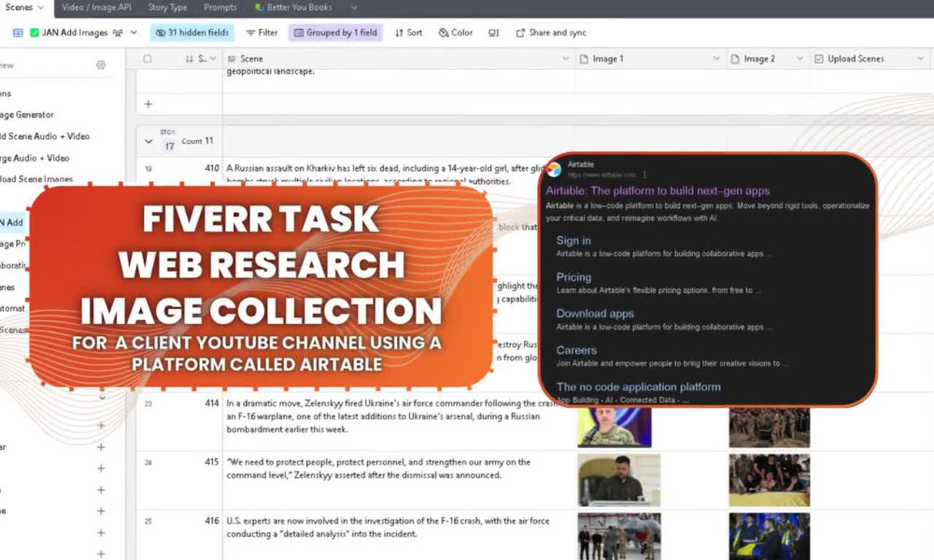Open the Image 1 thumbnail in row 415
The height and width of the screenshot is (560, 934).
click(x=619, y=481)
